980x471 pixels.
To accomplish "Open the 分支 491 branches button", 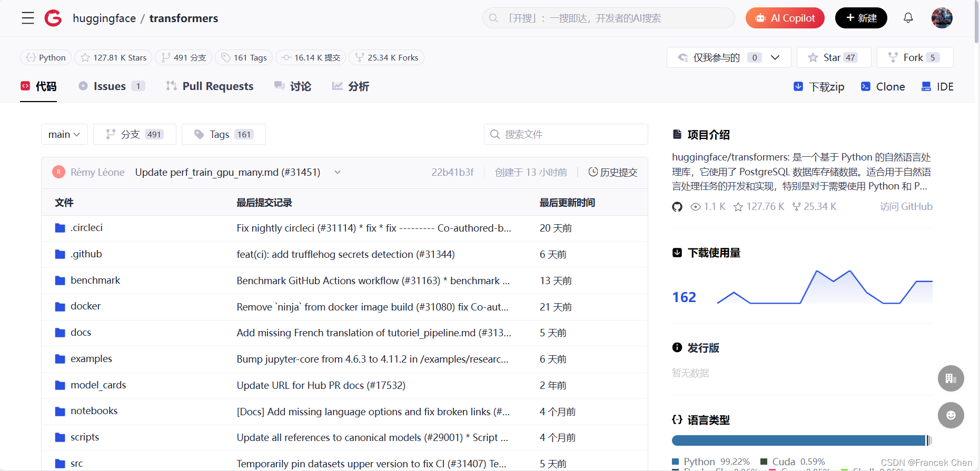I will point(135,134).
